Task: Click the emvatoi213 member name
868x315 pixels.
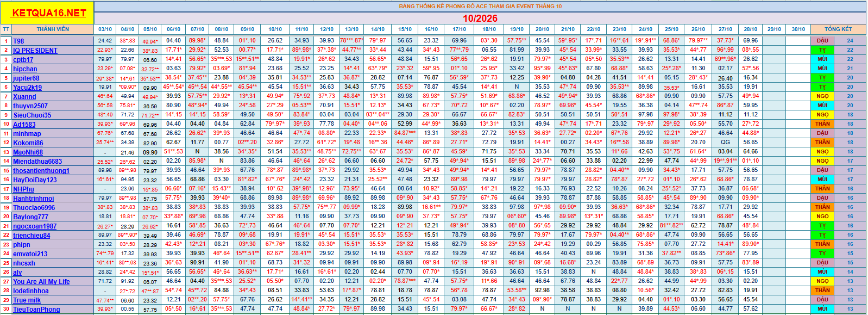Action: click(30, 254)
